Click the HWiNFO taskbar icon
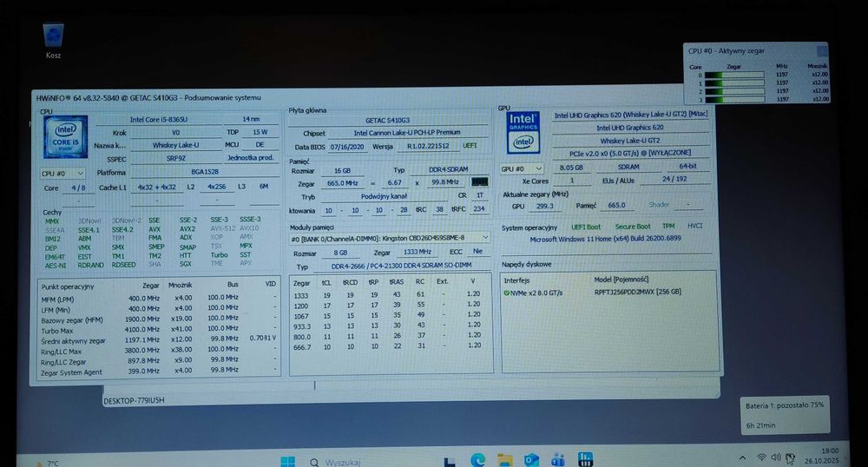Screen dimensions: 868x467 pyautogui.click(x=585, y=459)
